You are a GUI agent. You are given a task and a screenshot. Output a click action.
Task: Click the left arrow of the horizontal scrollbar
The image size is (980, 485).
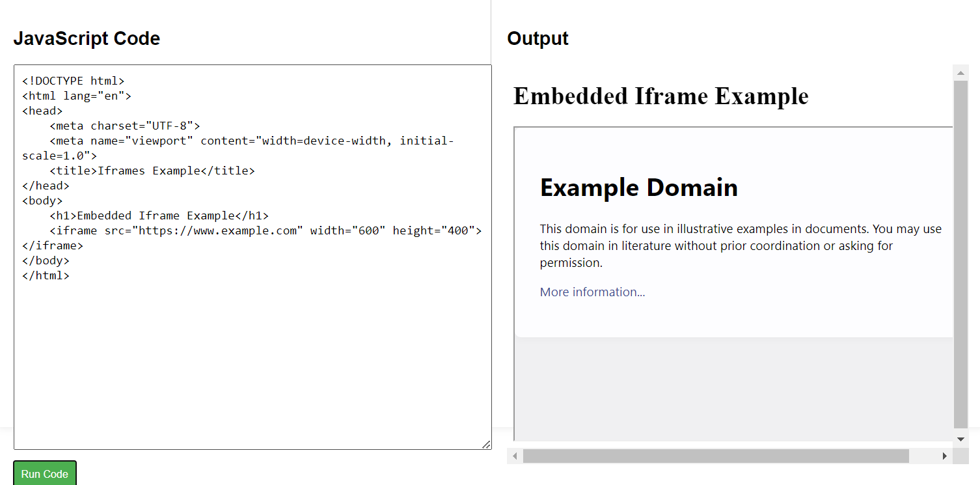point(513,456)
